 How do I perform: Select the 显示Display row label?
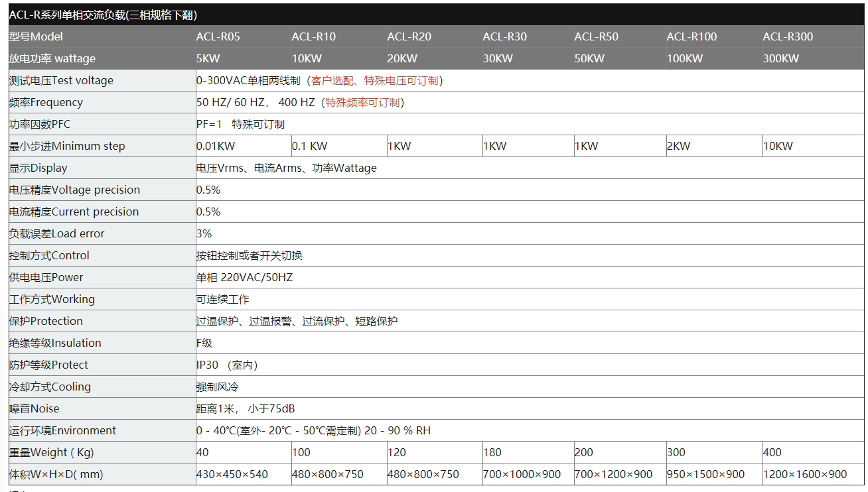coord(38,168)
